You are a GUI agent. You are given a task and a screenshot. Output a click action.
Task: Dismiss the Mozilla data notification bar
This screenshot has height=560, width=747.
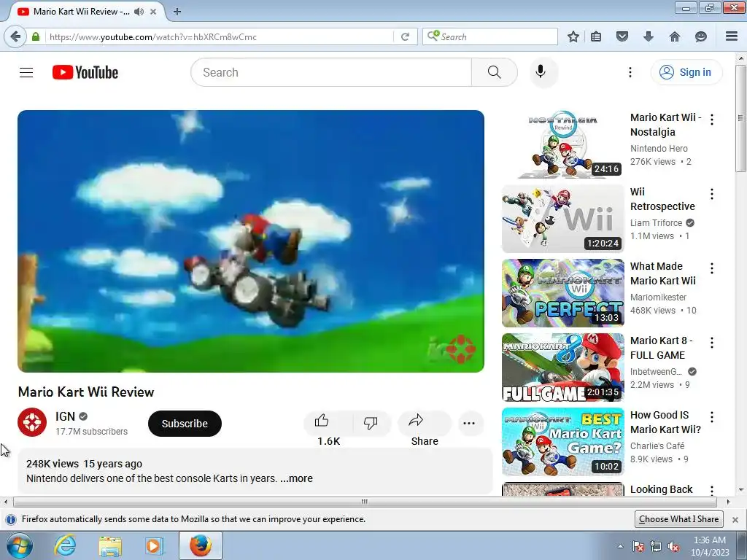click(735, 519)
